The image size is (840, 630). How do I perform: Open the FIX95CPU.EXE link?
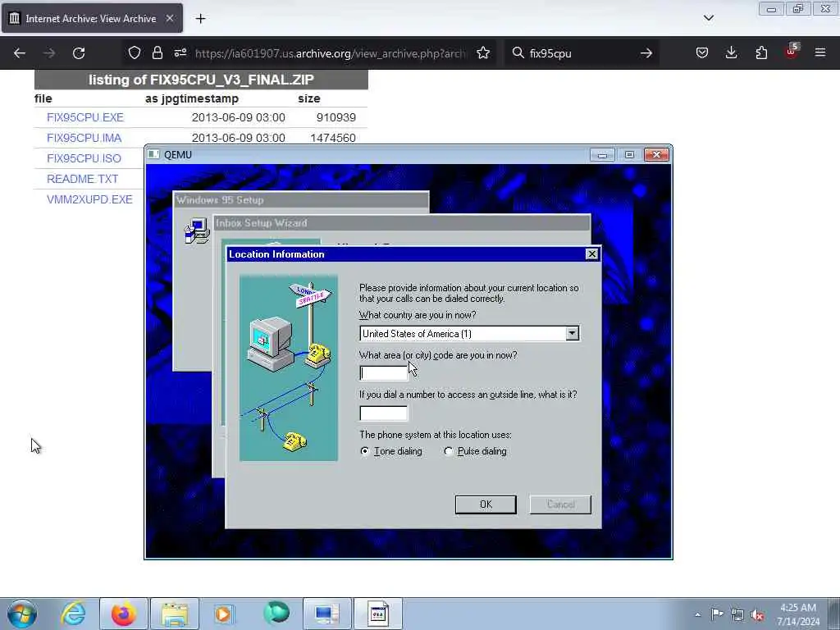pyautogui.click(x=85, y=117)
